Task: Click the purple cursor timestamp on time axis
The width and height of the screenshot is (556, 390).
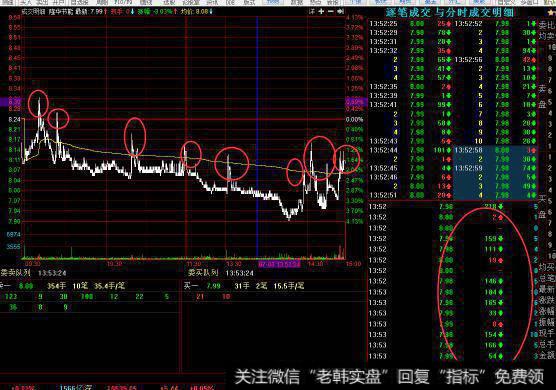Action: (x=279, y=264)
